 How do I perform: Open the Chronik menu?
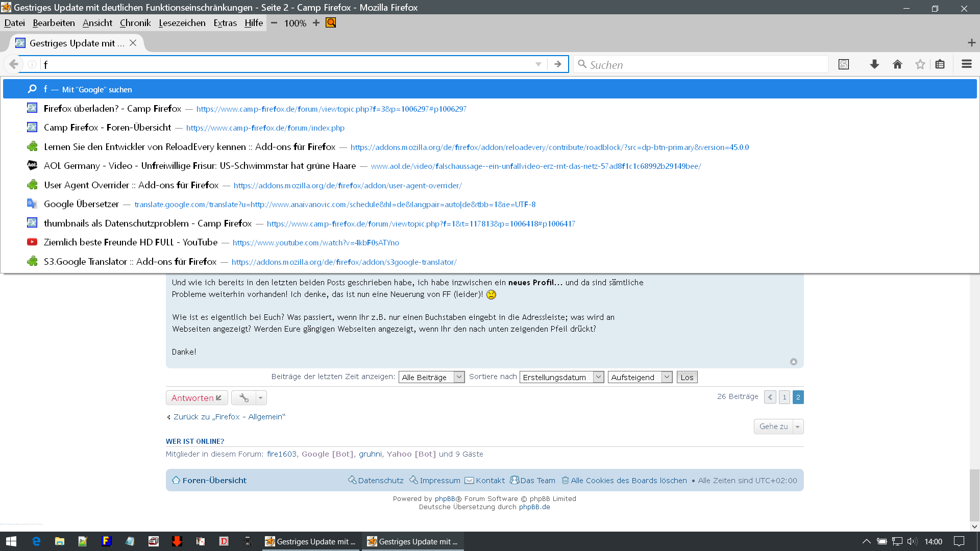(x=135, y=23)
